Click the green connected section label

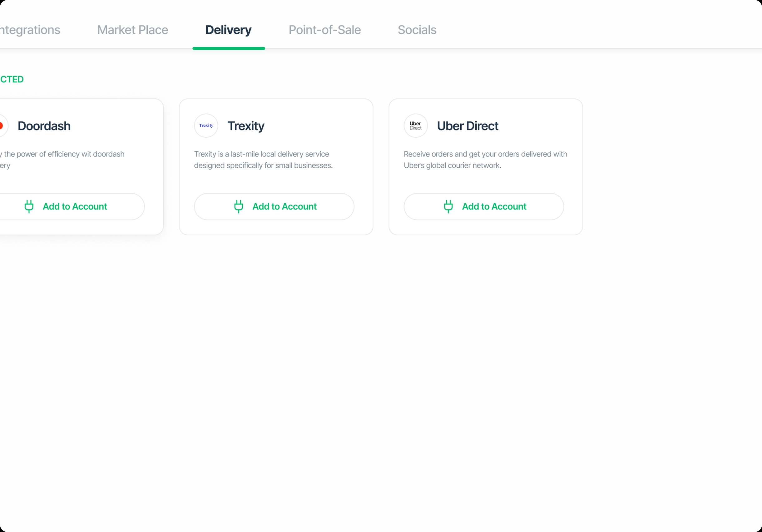click(x=12, y=79)
